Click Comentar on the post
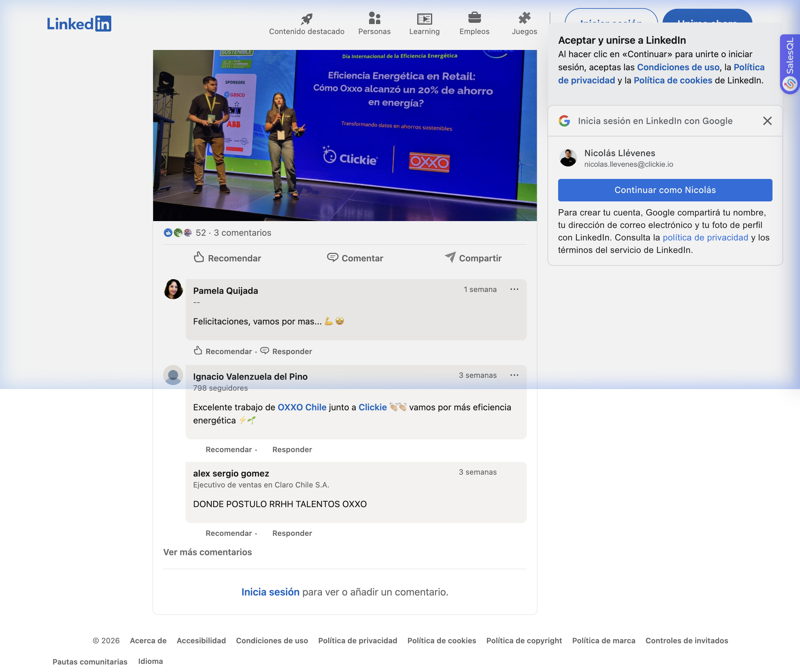The image size is (800, 672). point(355,258)
